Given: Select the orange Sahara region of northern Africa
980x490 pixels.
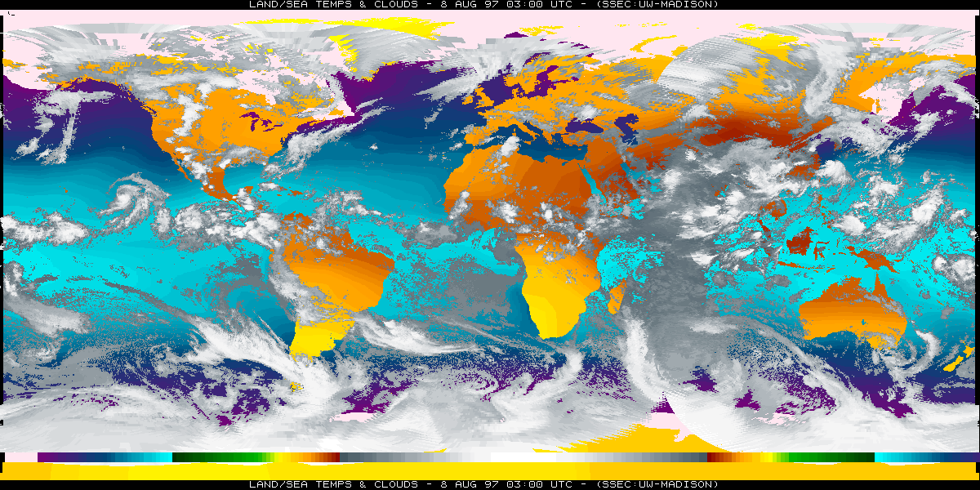Looking at the screenshot, I should coord(523,180).
